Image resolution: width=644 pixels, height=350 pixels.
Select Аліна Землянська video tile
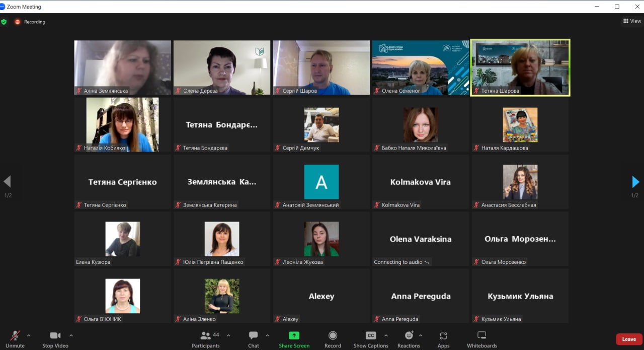[123, 67]
